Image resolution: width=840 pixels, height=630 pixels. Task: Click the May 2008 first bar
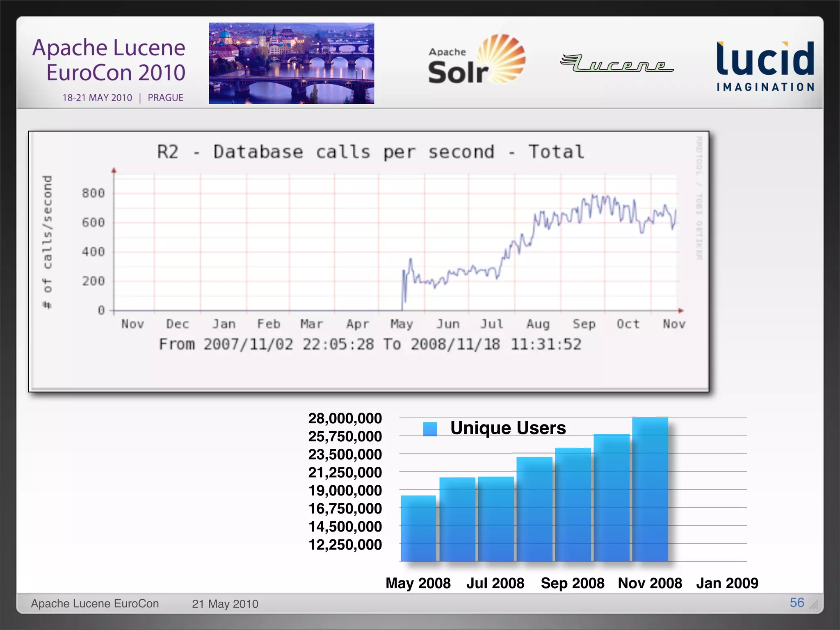tap(418, 528)
